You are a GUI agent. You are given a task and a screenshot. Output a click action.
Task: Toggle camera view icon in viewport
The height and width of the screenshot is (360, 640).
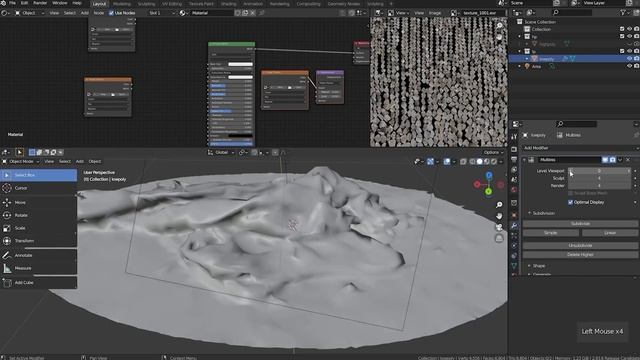click(499, 227)
